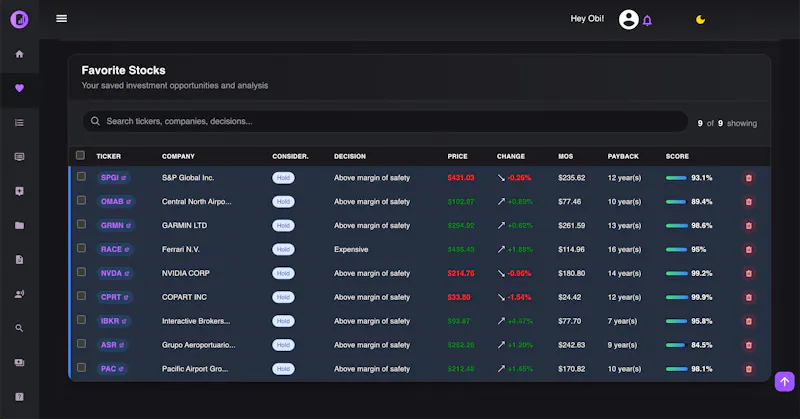The width and height of the screenshot is (800, 419).
Task: Open the user profile avatar icon
Action: pos(629,19)
